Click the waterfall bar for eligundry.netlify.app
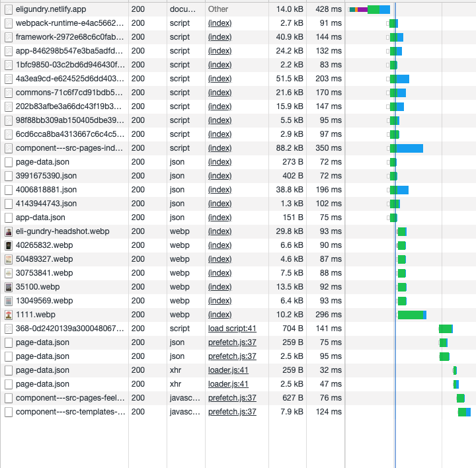The width and height of the screenshot is (476, 468). (369, 10)
